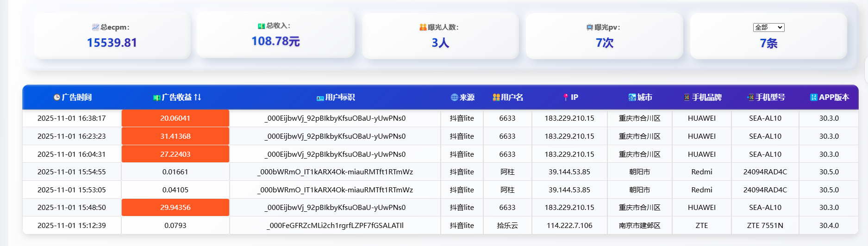Click the city icon beside 城市 header

[632, 98]
